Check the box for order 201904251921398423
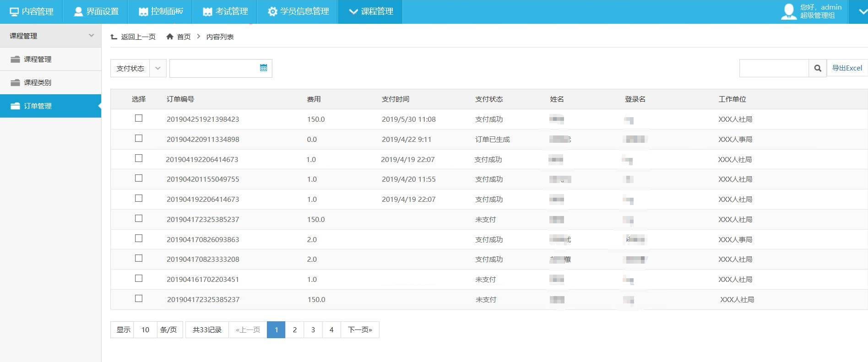This screenshot has height=362, width=868. pos(139,119)
